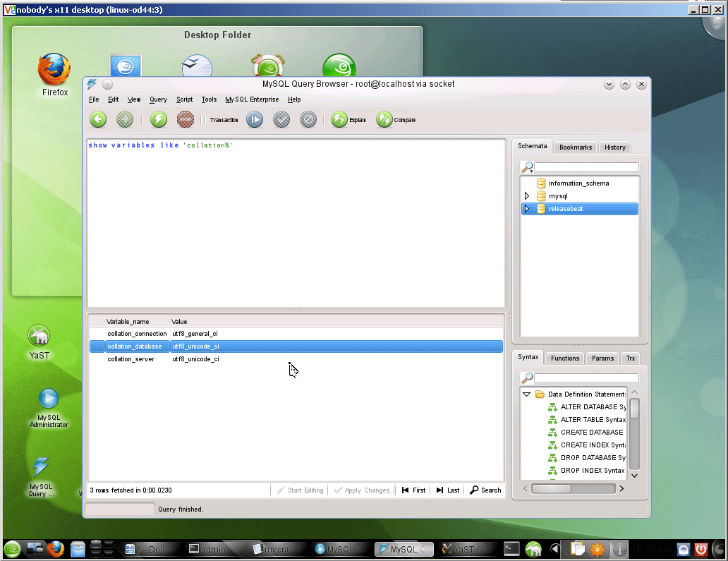The image size is (728, 561).
Task: Click the red power icon in the taskbar
Action: tap(700, 550)
